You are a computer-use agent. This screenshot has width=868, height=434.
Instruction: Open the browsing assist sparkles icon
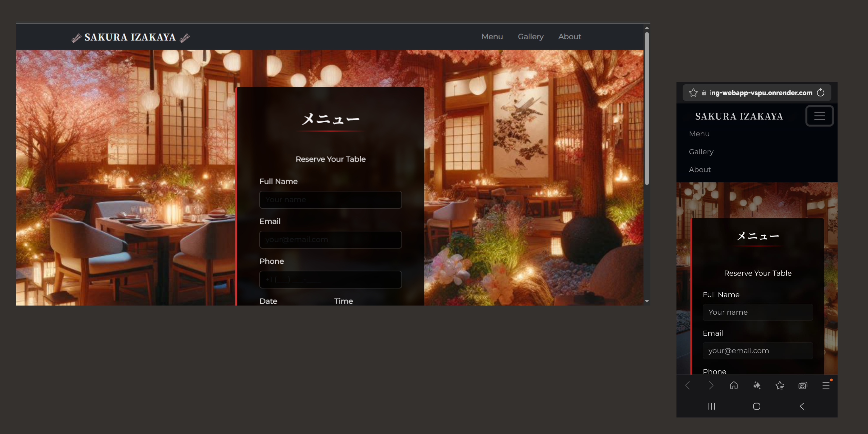pyautogui.click(x=757, y=385)
